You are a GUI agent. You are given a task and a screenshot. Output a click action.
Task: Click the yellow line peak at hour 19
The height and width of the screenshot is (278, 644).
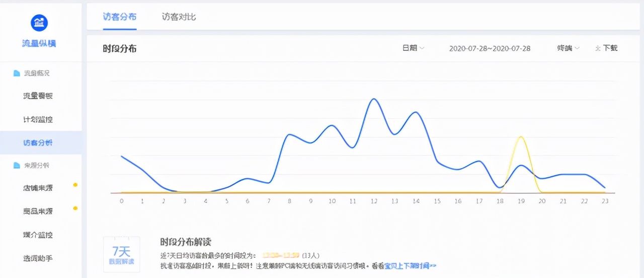pyautogui.click(x=521, y=136)
